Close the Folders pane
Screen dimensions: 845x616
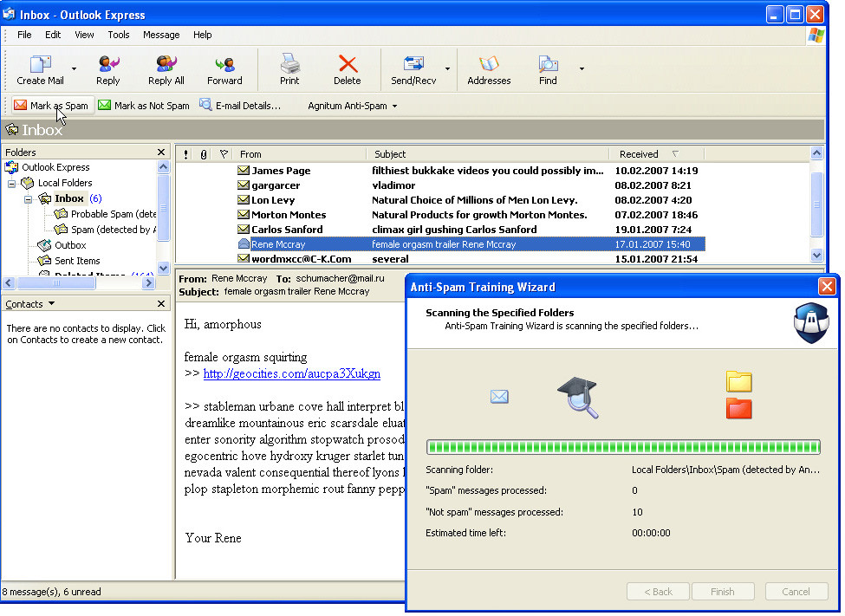(x=160, y=152)
